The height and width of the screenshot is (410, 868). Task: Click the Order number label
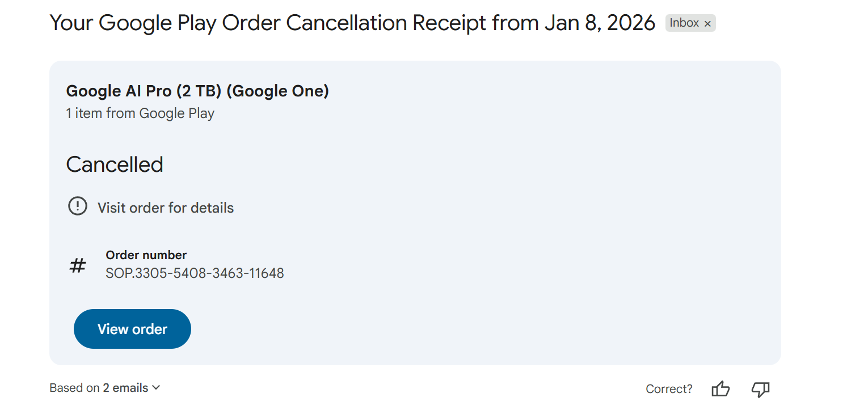coord(146,255)
